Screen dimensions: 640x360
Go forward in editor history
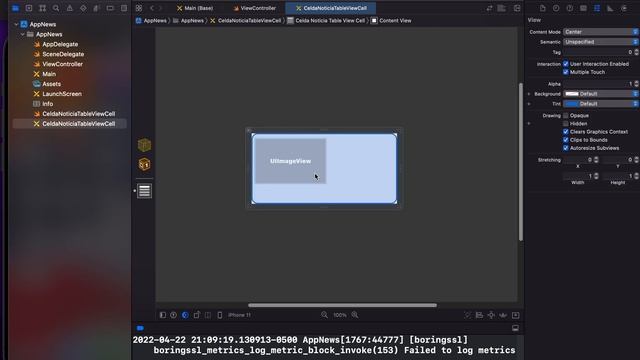click(161, 8)
